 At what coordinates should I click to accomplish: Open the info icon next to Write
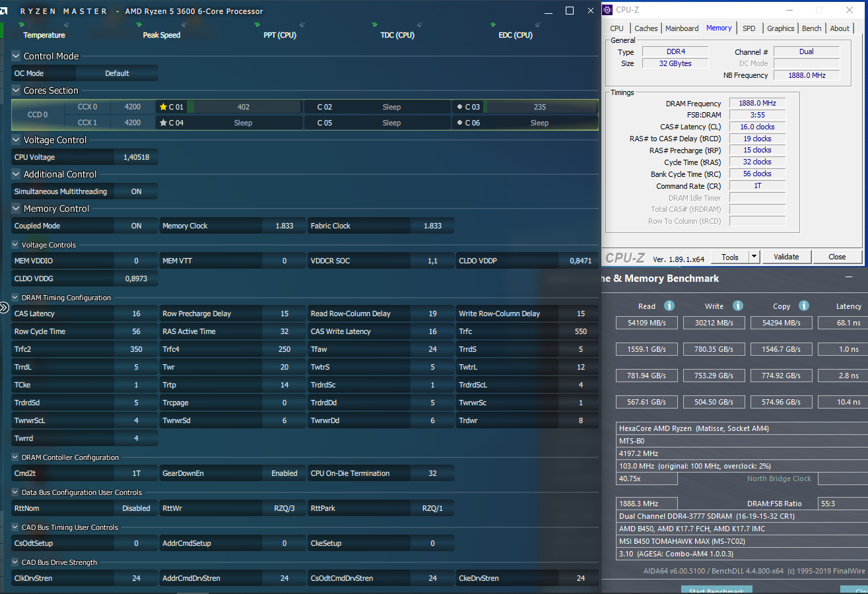pyautogui.click(x=738, y=306)
